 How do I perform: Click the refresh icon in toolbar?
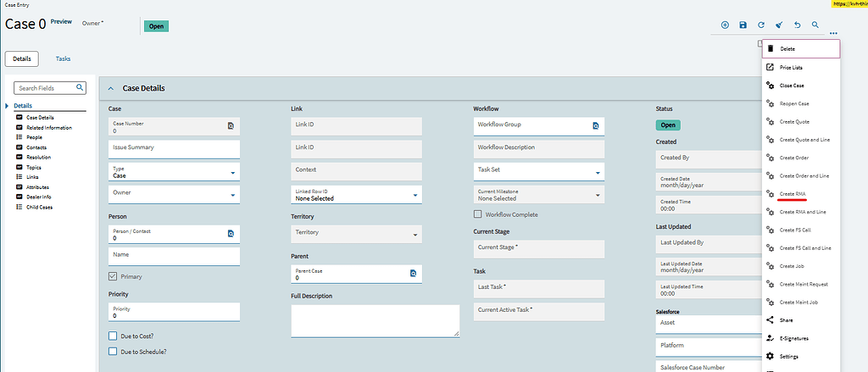(x=761, y=25)
